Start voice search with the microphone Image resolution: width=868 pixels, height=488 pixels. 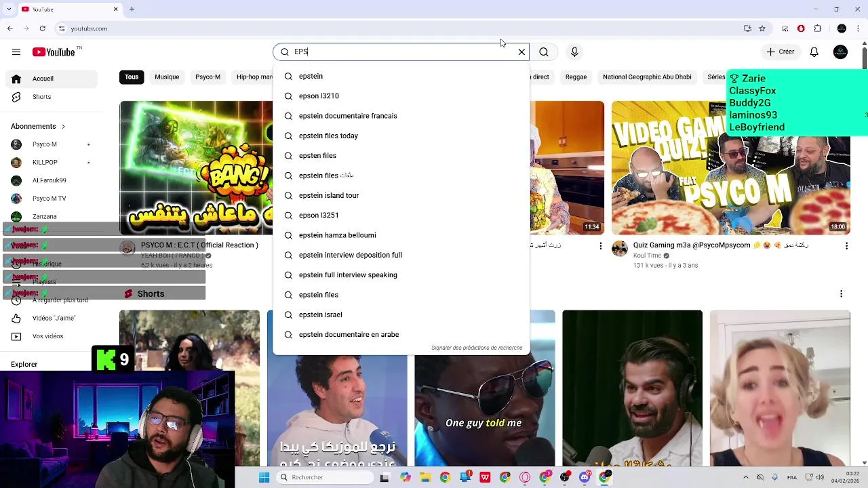(574, 52)
